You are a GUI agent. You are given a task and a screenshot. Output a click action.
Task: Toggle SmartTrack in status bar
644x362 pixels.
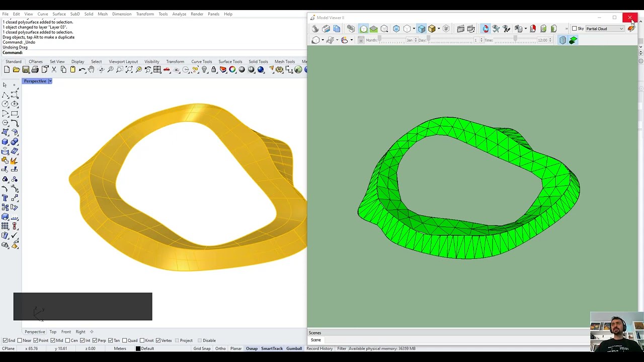coord(272,348)
